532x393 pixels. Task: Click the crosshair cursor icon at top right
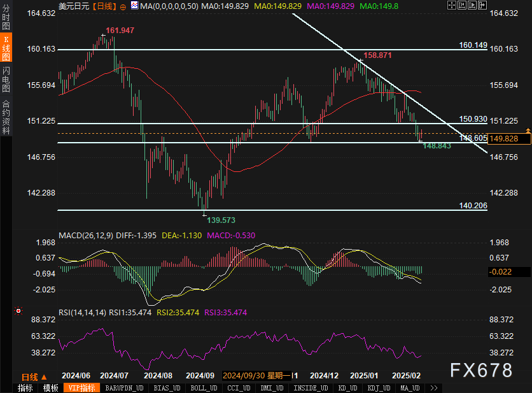tap(451, 5)
